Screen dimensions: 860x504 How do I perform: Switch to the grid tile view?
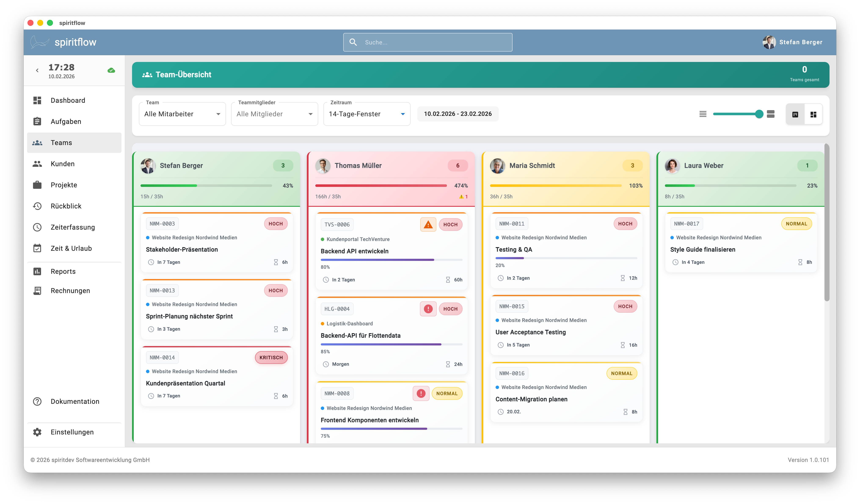[813, 115]
